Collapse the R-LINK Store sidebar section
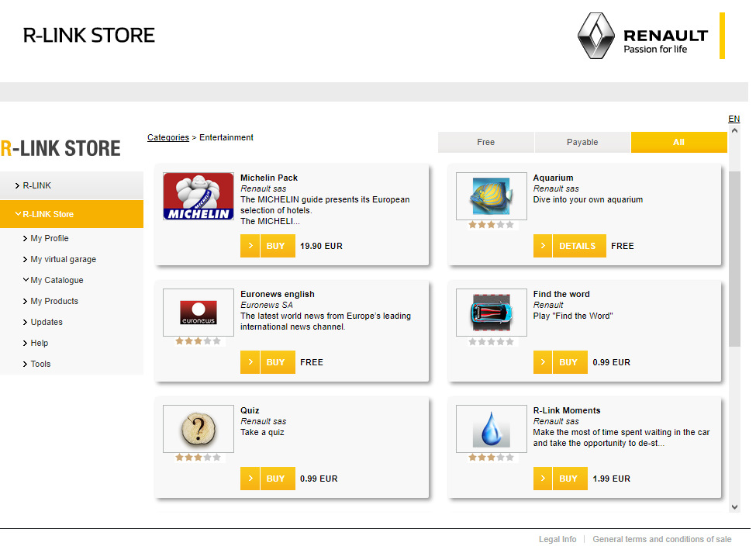This screenshot has width=756, height=553. pos(72,214)
